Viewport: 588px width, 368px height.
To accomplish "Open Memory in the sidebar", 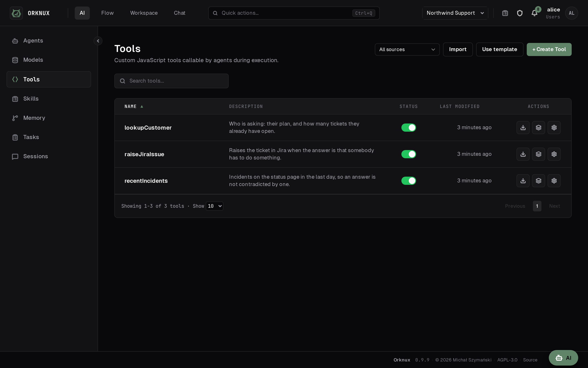I will click(49, 118).
